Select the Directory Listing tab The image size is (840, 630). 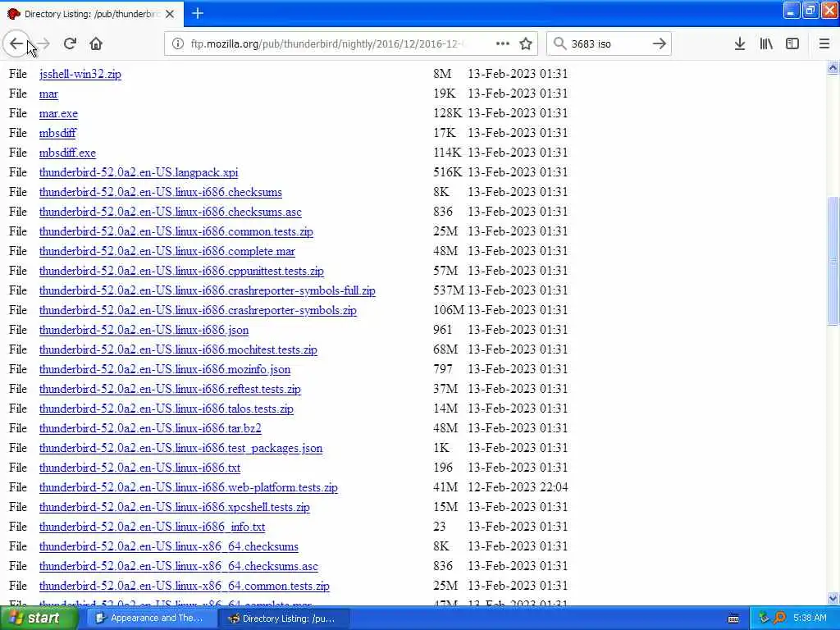coord(92,14)
